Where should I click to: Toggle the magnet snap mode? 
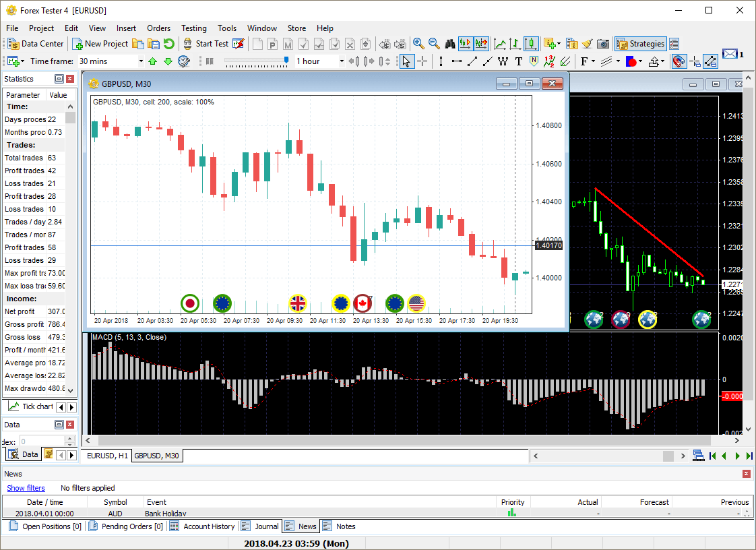679,61
